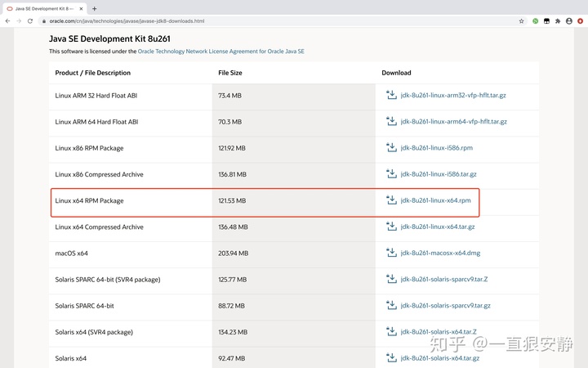Click the download icon for linux-arm32 tar.gz
588x368 pixels.
coord(391,95)
